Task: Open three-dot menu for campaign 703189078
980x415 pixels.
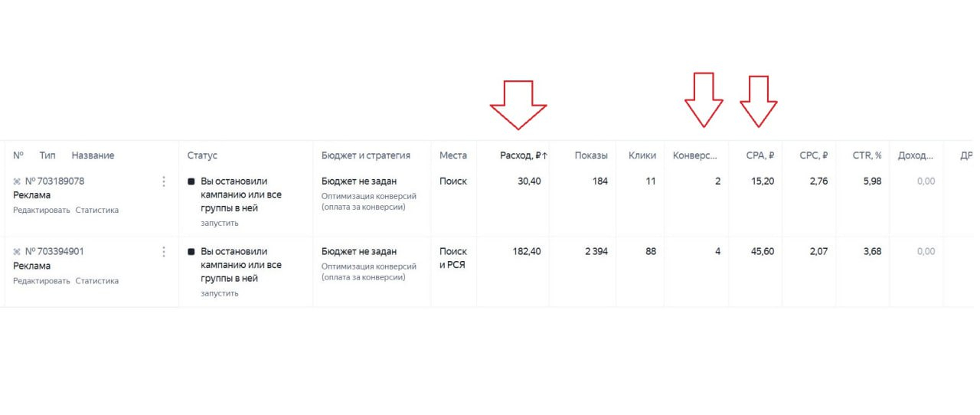Action: point(163,181)
